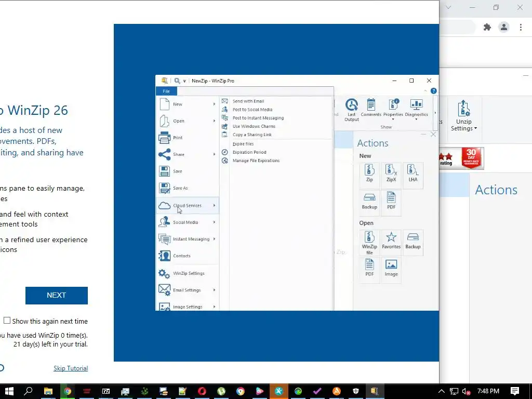Toggle 'Show this again next time' checkbox
Image resolution: width=532 pixels, height=399 pixels.
click(7, 320)
